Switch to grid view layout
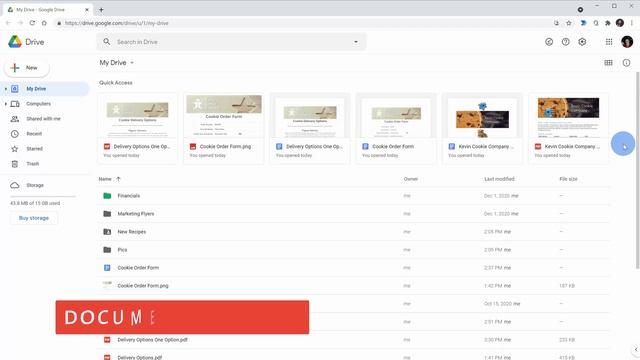Viewport: 640px width, 360px height. [608, 63]
